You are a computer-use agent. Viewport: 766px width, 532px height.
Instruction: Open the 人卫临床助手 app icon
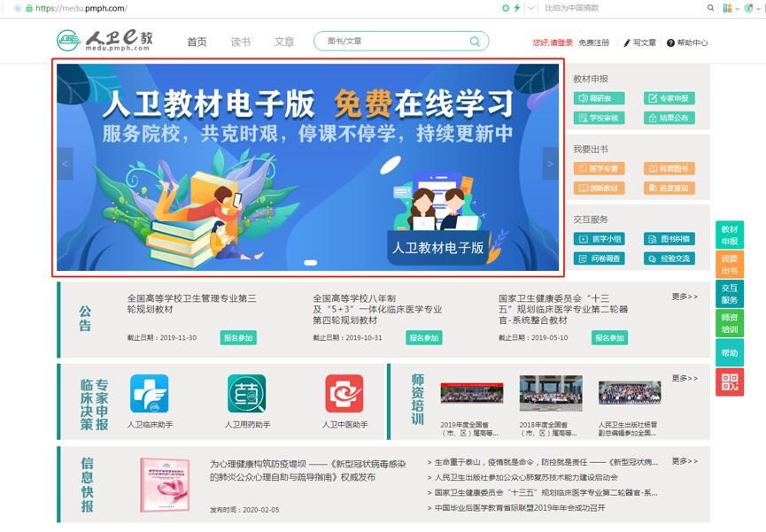149,394
